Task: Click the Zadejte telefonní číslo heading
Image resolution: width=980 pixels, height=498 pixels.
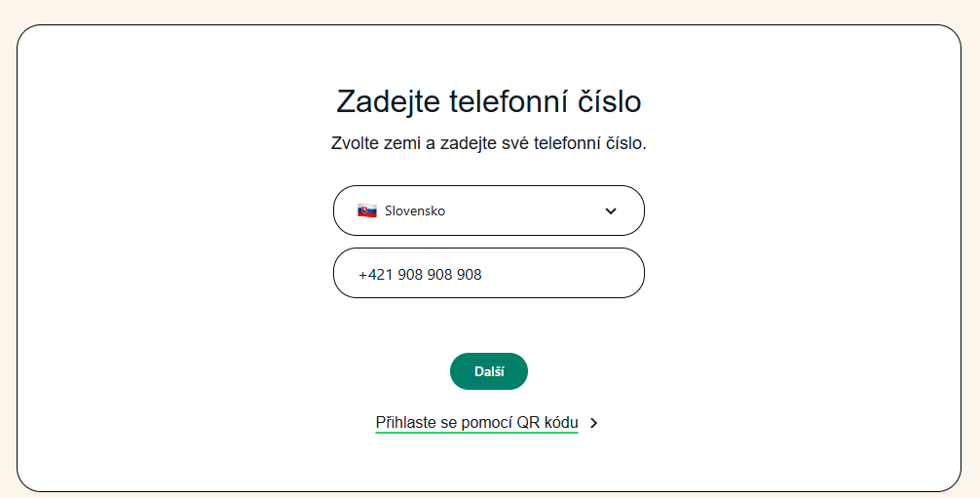Action: [x=488, y=101]
